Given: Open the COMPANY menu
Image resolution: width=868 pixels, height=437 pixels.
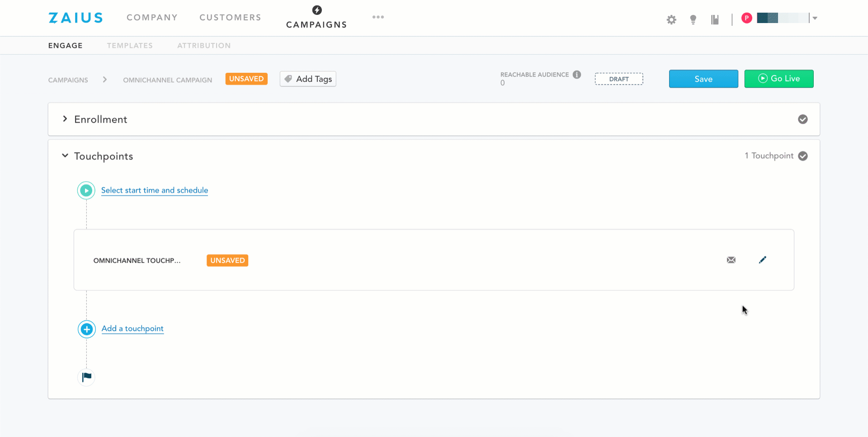Looking at the screenshot, I should click(152, 18).
